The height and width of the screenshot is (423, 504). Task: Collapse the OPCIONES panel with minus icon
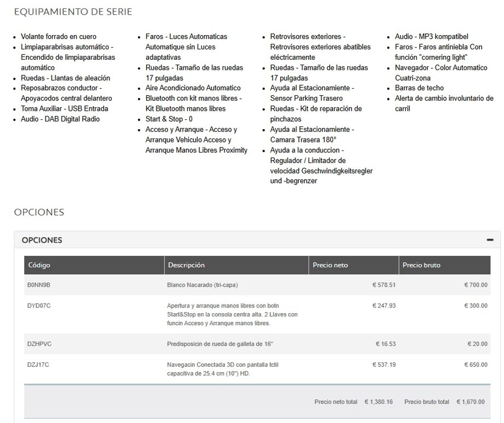coord(490,240)
